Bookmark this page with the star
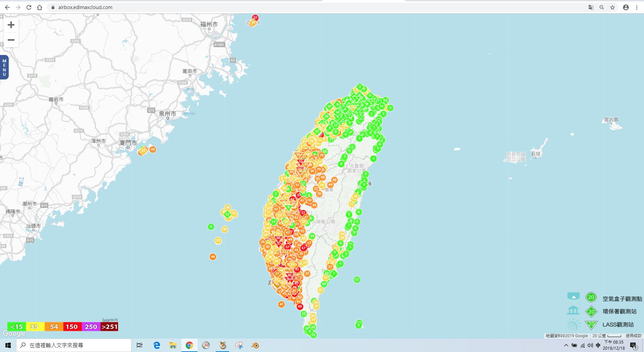 pyautogui.click(x=612, y=7)
